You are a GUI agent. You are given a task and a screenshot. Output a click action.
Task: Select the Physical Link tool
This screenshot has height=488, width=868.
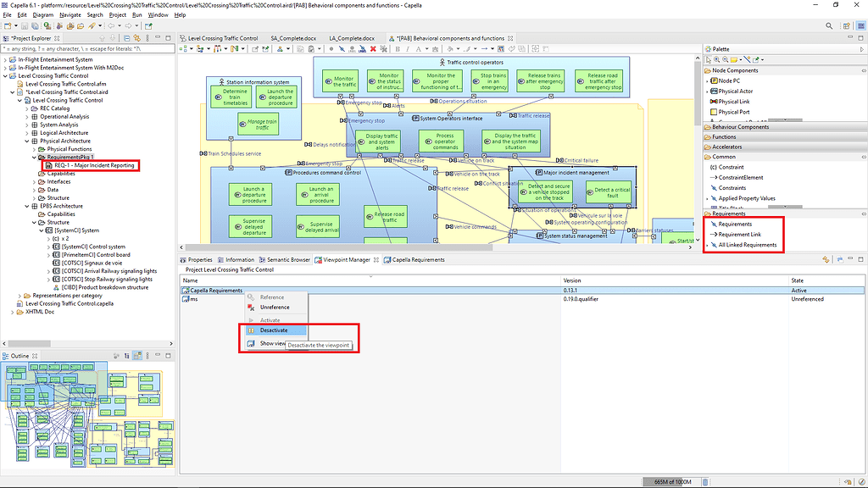[x=736, y=101]
